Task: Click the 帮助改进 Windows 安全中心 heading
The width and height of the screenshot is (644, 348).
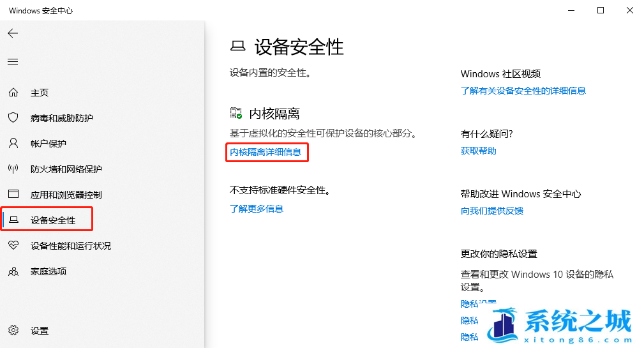Action: [521, 194]
